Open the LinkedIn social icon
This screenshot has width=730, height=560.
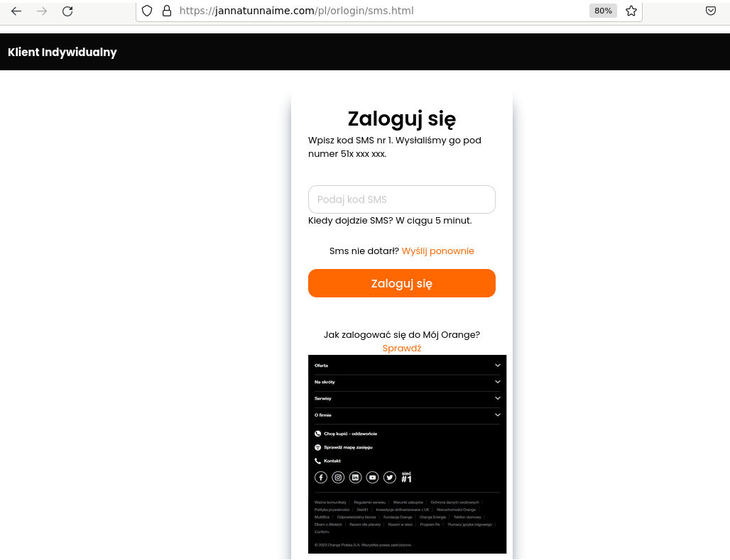pos(355,478)
